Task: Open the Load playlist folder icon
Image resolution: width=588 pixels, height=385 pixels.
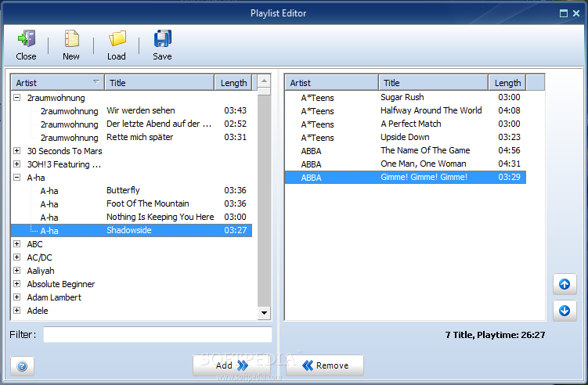Action: point(117,45)
